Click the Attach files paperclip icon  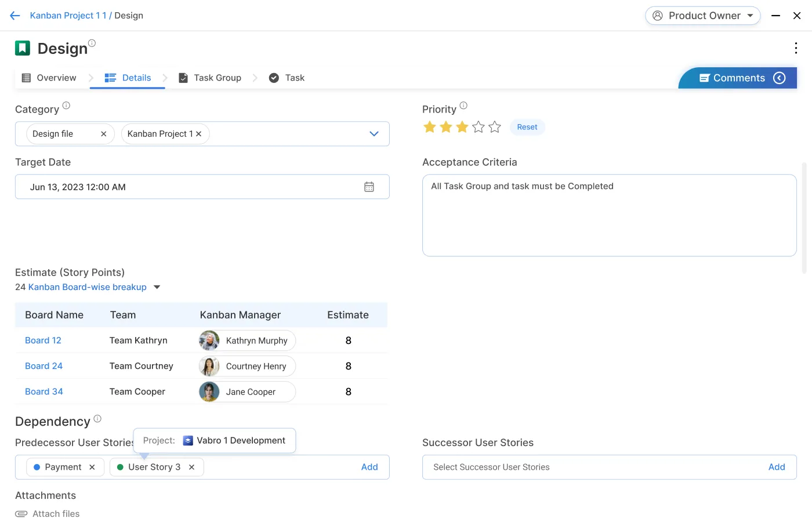[x=21, y=513]
